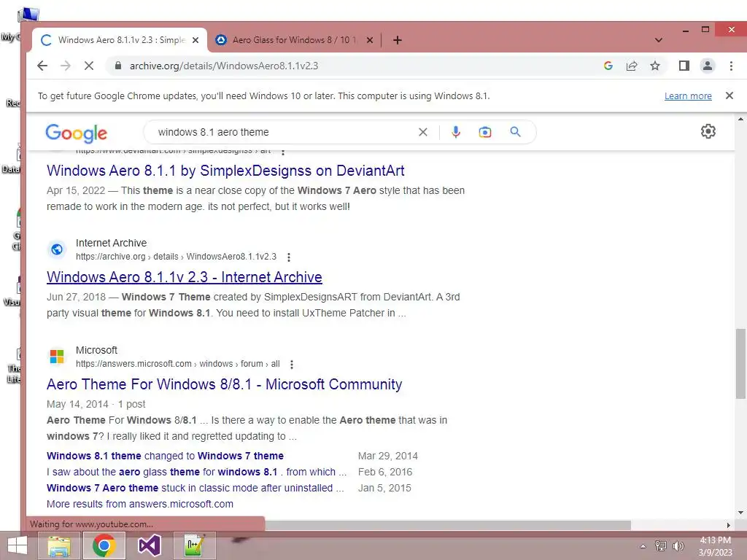Click the Microsoft site name text
The height and width of the screenshot is (560, 747).
point(96,351)
